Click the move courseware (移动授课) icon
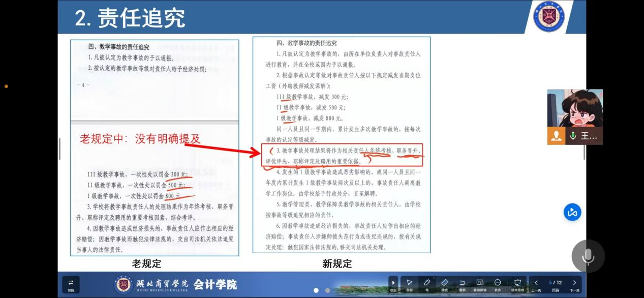Image resolution: width=644 pixels, height=298 pixels. 480,283
